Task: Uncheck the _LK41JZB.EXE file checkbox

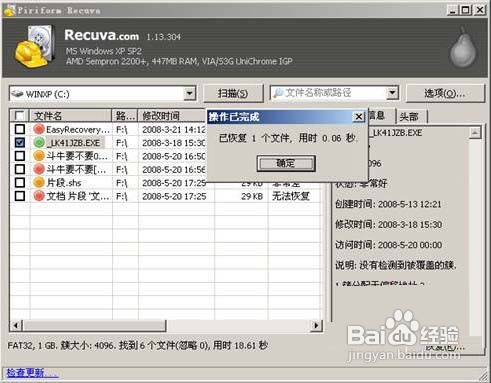Action: pos(20,143)
